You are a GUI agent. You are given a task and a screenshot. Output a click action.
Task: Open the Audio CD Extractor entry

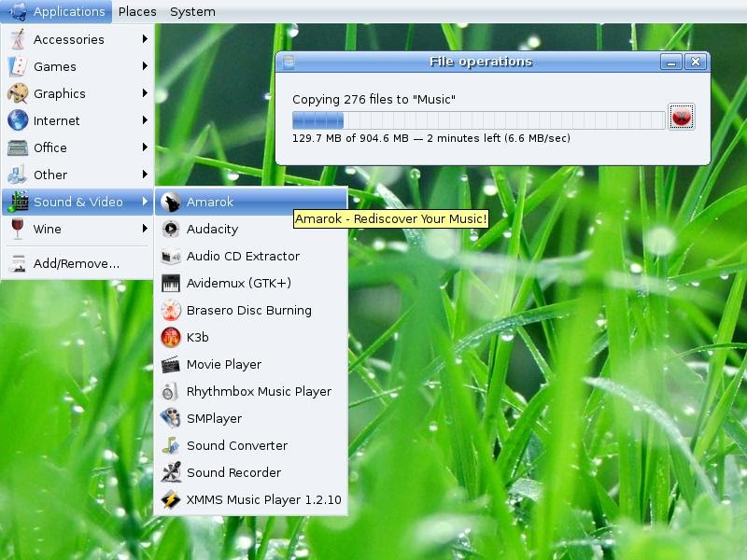click(251, 256)
